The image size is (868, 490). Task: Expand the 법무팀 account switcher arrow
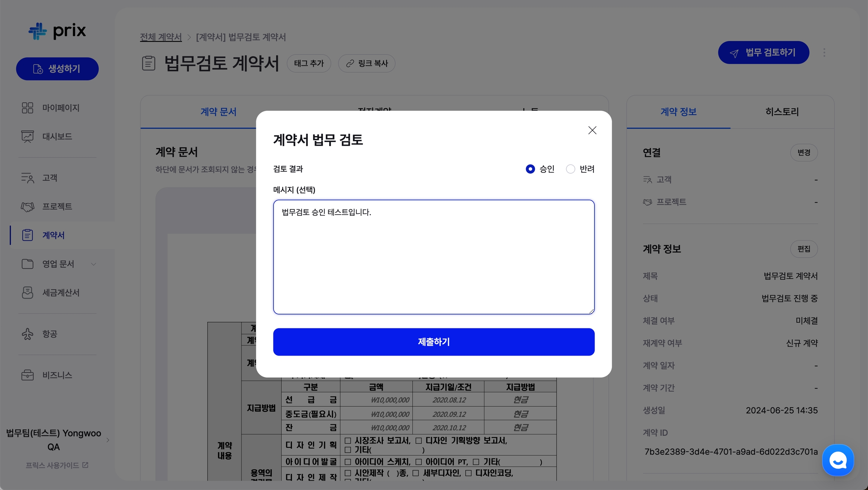point(108,440)
